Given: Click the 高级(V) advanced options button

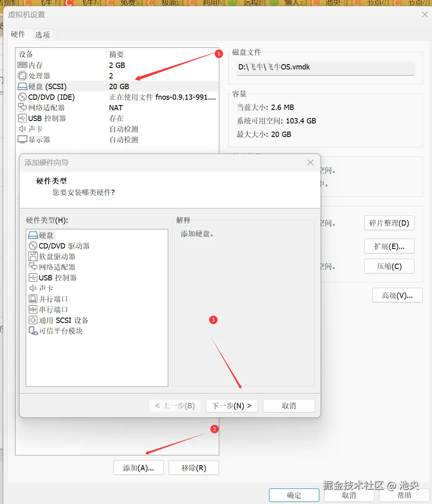Looking at the screenshot, I should coord(397,295).
